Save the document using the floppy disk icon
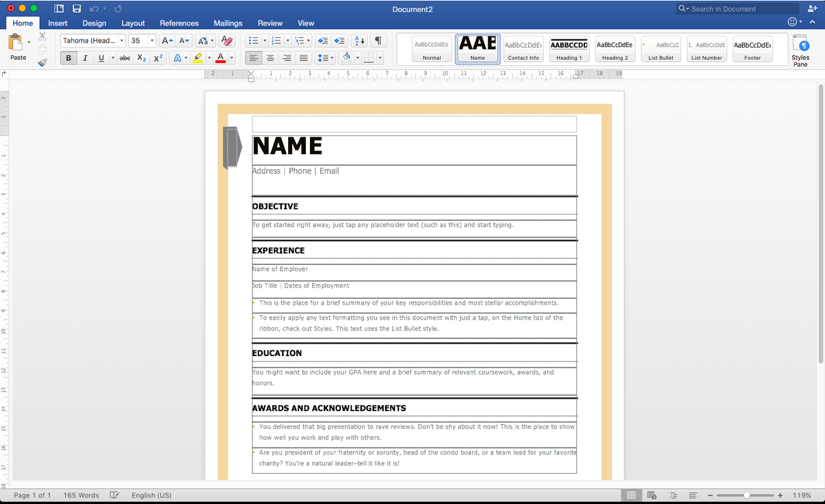Viewport: 825px width, 504px height. (x=76, y=9)
